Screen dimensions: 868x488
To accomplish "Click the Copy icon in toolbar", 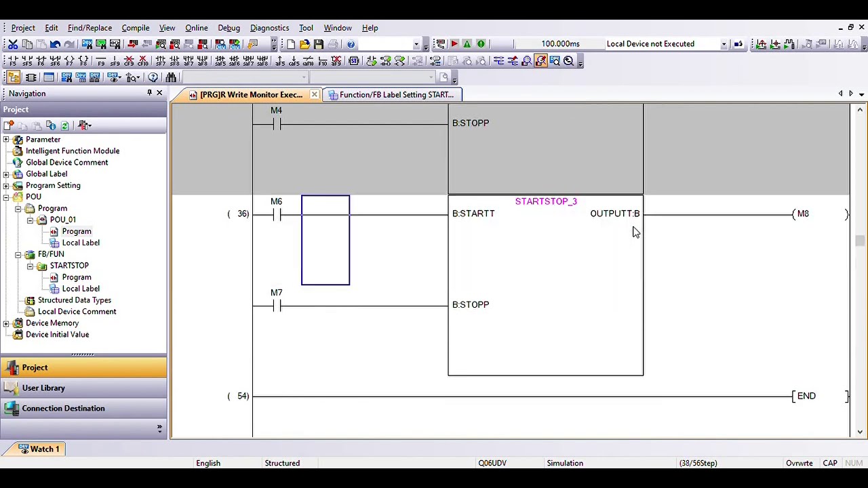I will tap(27, 44).
